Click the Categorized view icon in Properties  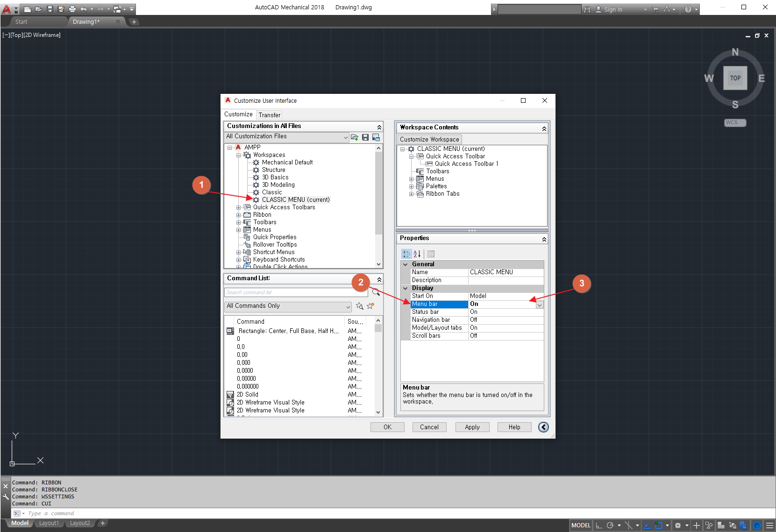(x=406, y=254)
